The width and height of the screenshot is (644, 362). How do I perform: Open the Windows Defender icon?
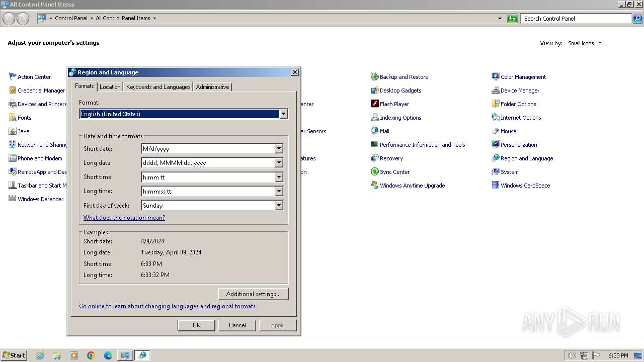click(x=13, y=199)
